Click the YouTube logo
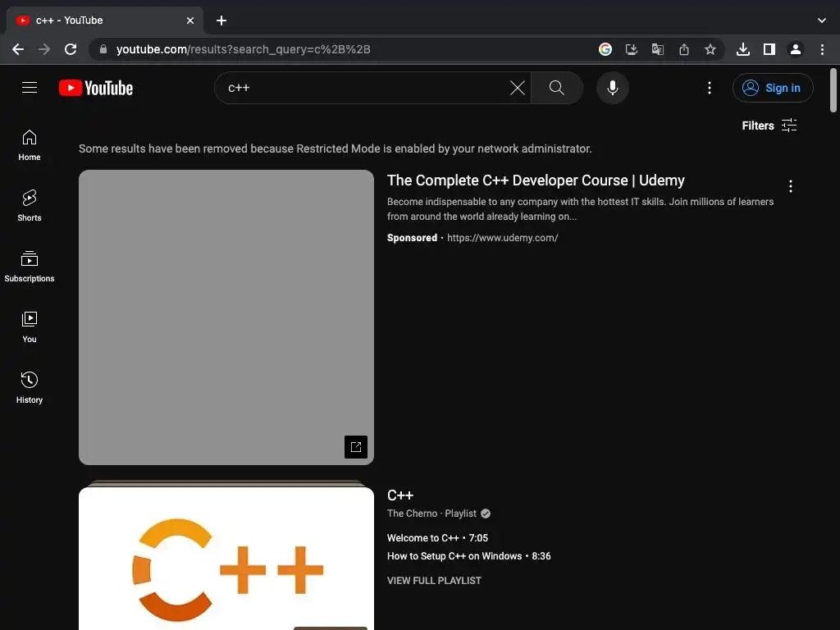The image size is (840, 630). click(x=96, y=88)
